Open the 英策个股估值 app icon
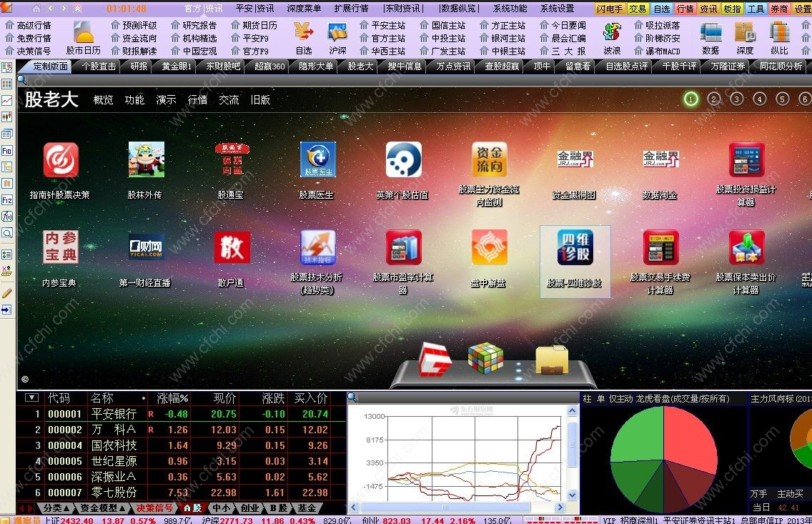Image resolution: width=812 pixels, height=524 pixels. tap(403, 159)
